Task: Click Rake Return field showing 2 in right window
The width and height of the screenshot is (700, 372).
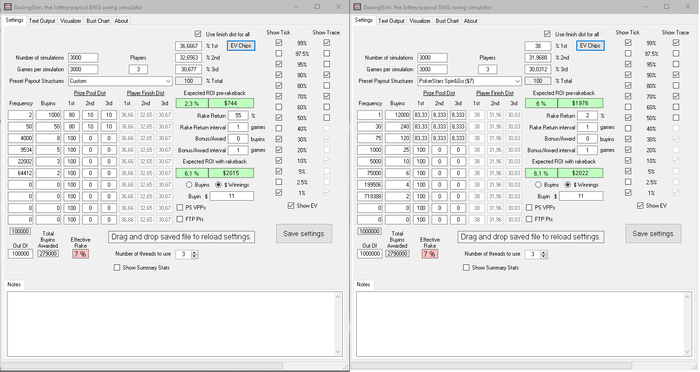Action: [x=587, y=116]
